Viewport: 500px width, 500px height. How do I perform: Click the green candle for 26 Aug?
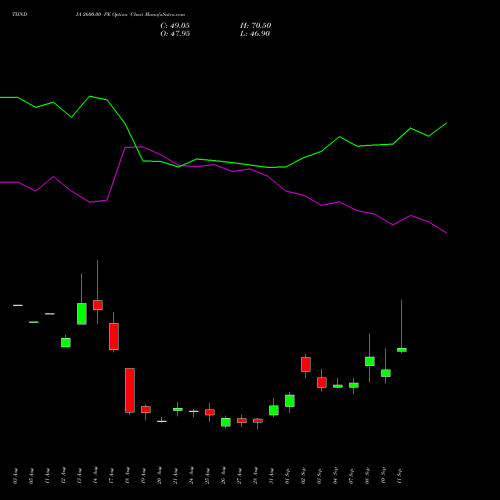pyautogui.click(x=226, y=422)
